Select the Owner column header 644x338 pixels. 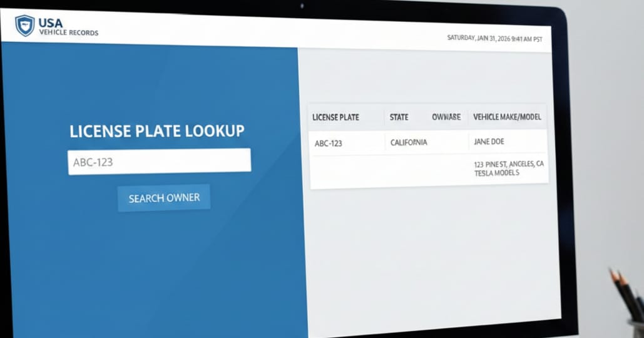pyautogui.click(x=446, y=117)
